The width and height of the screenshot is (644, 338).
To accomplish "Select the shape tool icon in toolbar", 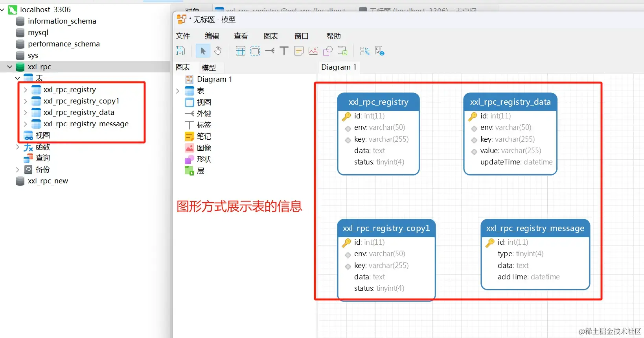I will click(x=328, y=51).
